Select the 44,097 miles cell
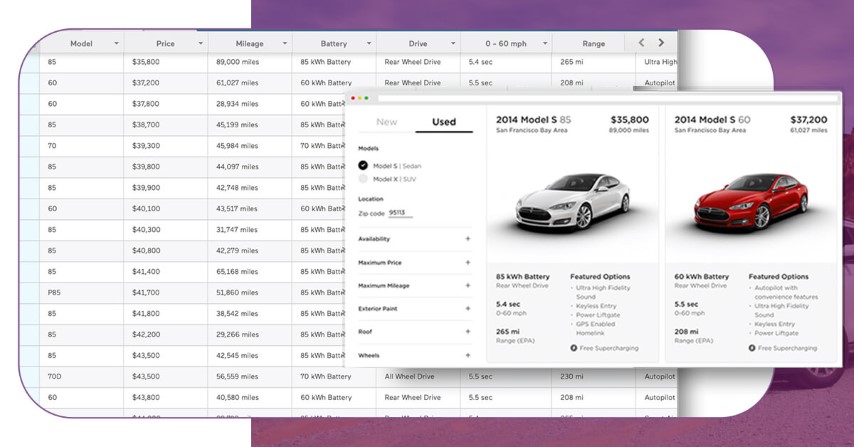854x447 pixels. (x=249, y=167)
